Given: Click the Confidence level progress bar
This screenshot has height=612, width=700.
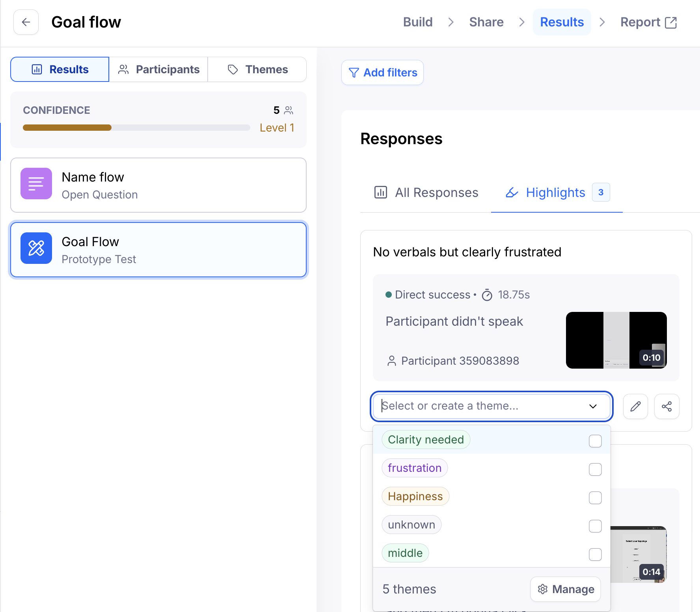Looking at the screenshot, I should [136, 128].
